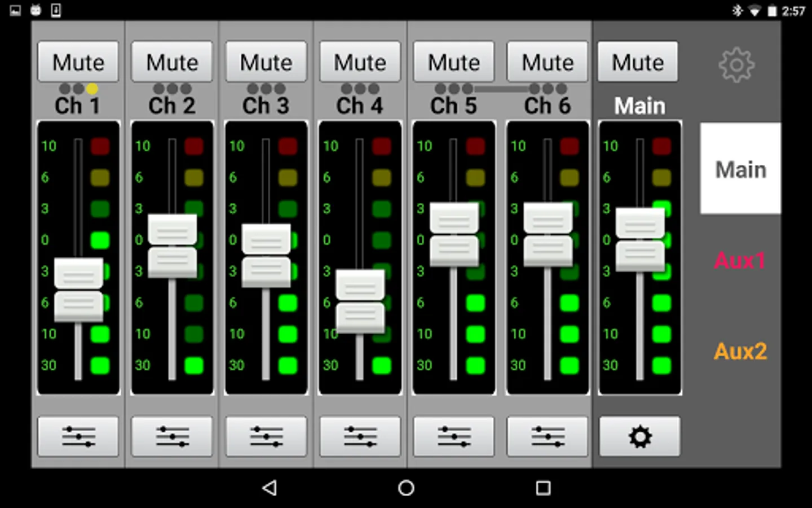Open the device notification icon in status bar
Image resolution: width=812 pixels, height=508 pixels.
[56, 10]
